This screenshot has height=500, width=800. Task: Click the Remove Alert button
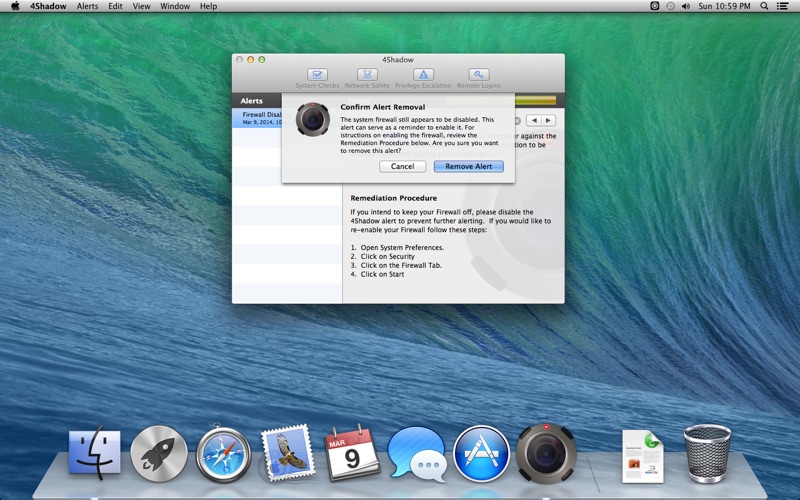point(468,166)
